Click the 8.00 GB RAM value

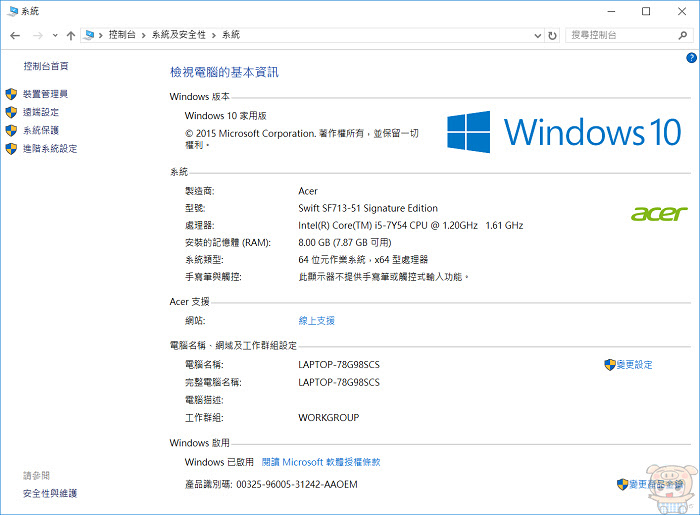click(x=345, y=243)
